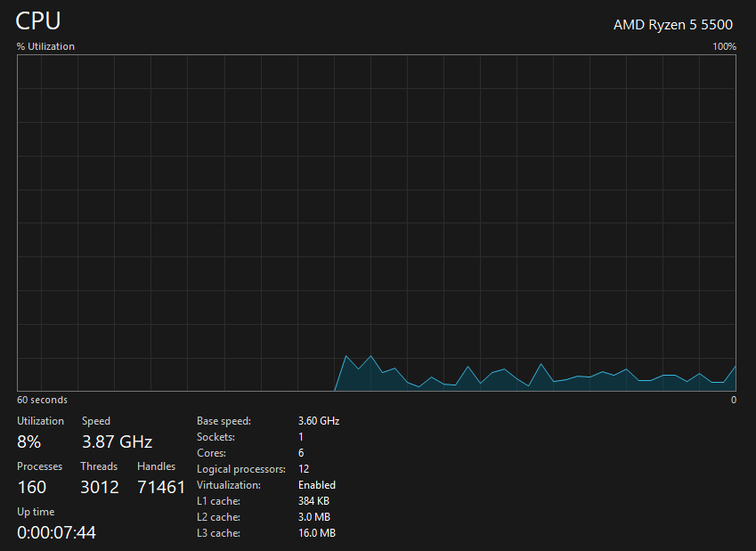This screenshot has width=756, height=551.
Task: Click the Threads label
Action: tap(99, 466)
